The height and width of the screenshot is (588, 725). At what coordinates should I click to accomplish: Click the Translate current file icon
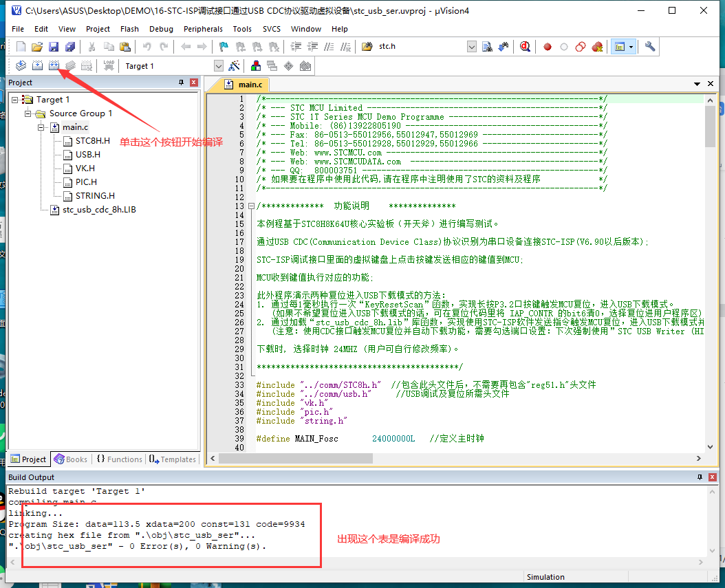[21, 66]
